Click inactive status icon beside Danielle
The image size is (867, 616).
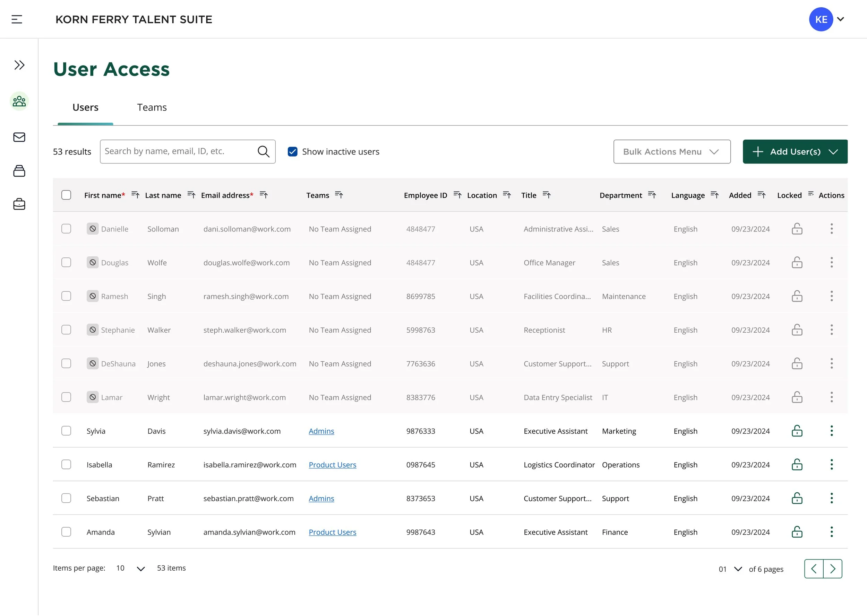[93, 229]
